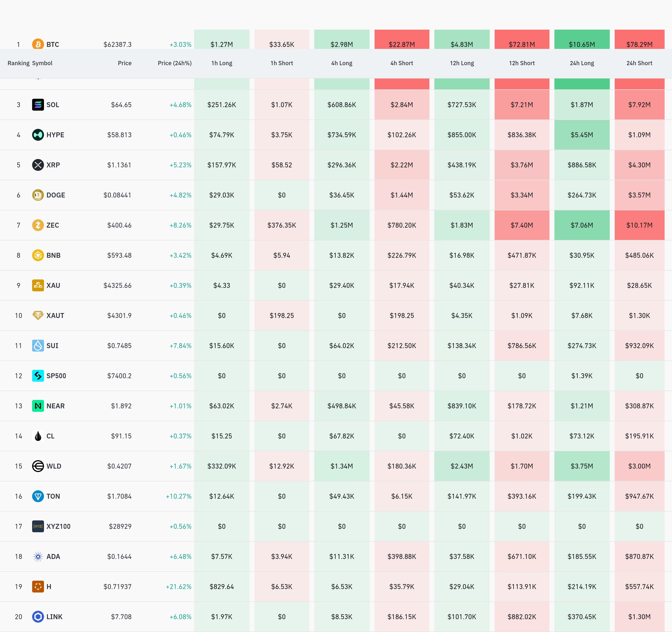Click the Zcash ZEC icon
The image size is (672, 632).
tap(38, 225)
